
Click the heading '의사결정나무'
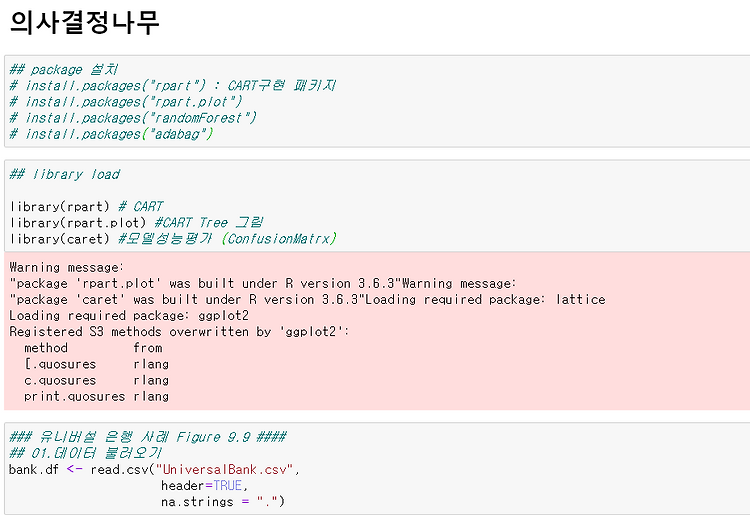(x=84, y=22)
